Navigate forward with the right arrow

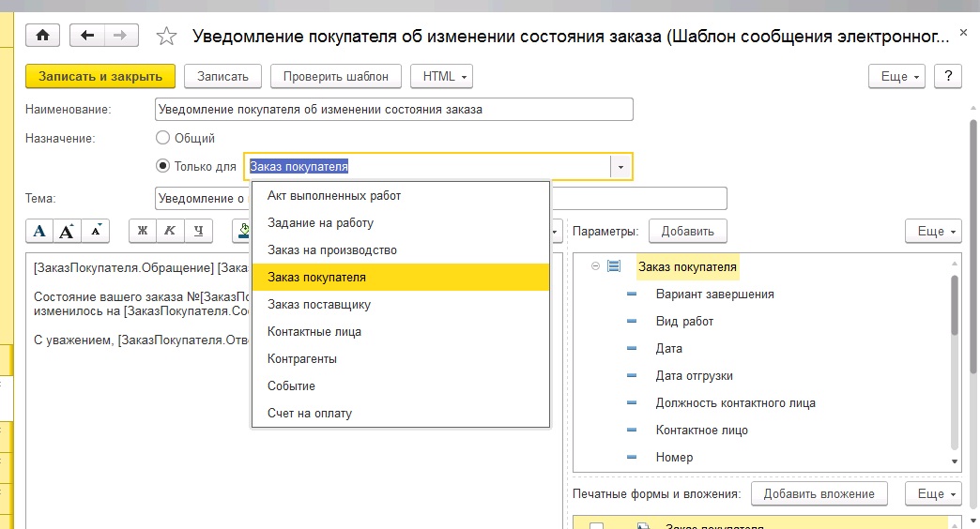point(121,35)
